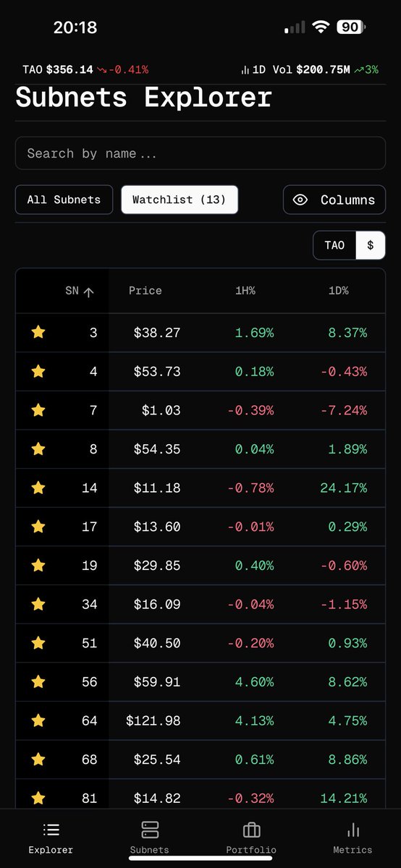Go to Subnets via server icon

pyautogui.click(x=150, y=830)
